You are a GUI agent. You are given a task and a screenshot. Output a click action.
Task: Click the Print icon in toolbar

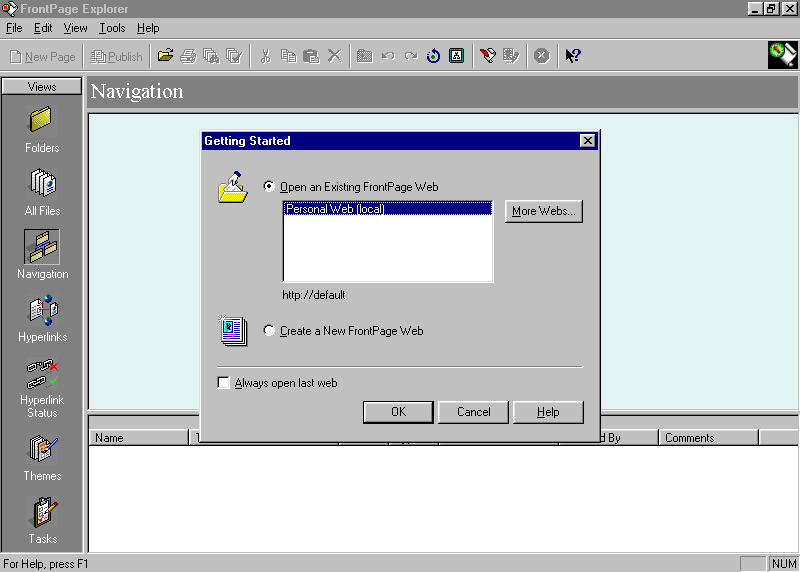point(188,56)
